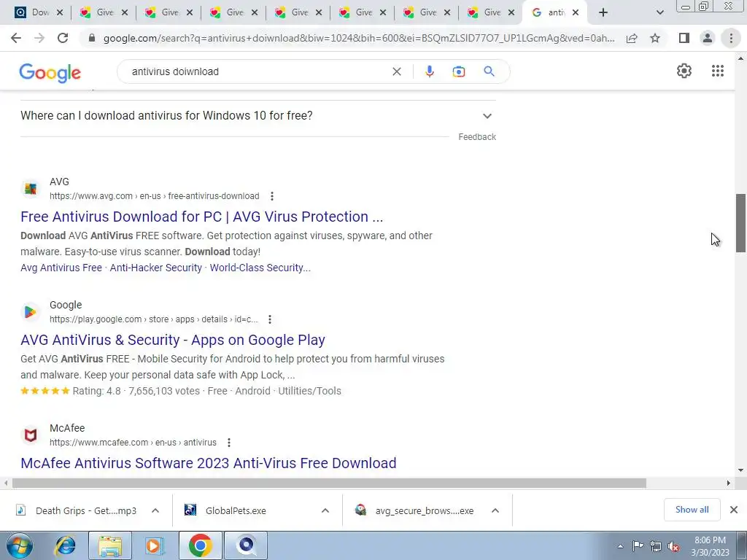Click the address bar URL

click(359, 38)
